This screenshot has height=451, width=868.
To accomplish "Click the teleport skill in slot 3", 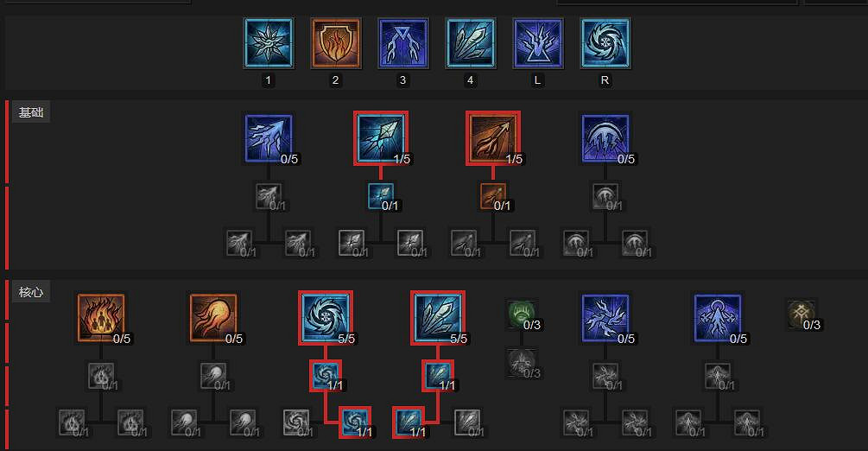I will 403,43.
